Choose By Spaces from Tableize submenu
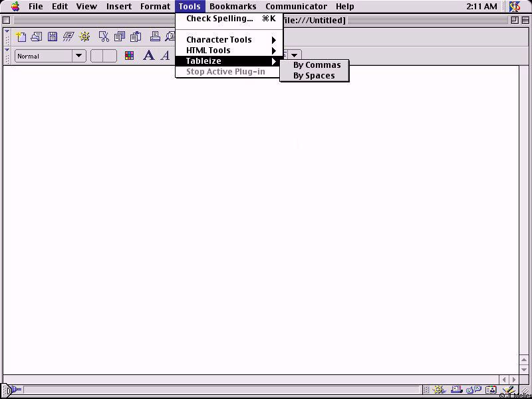Image resolution: width=532 pixels, height=399 pixels. [x=314, y=76]
